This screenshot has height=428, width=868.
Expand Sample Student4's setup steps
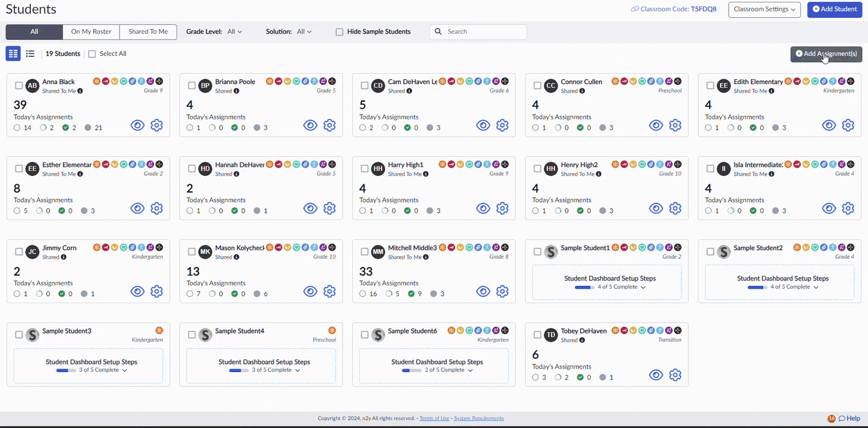[x=297, y=370]
